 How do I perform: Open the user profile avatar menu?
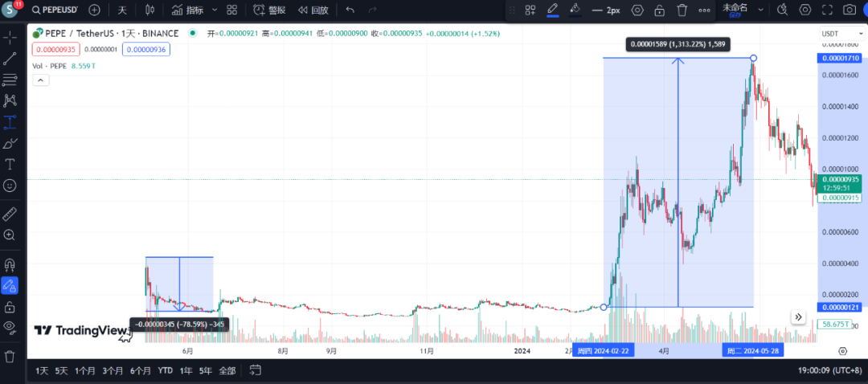click(x=10, y=10)
